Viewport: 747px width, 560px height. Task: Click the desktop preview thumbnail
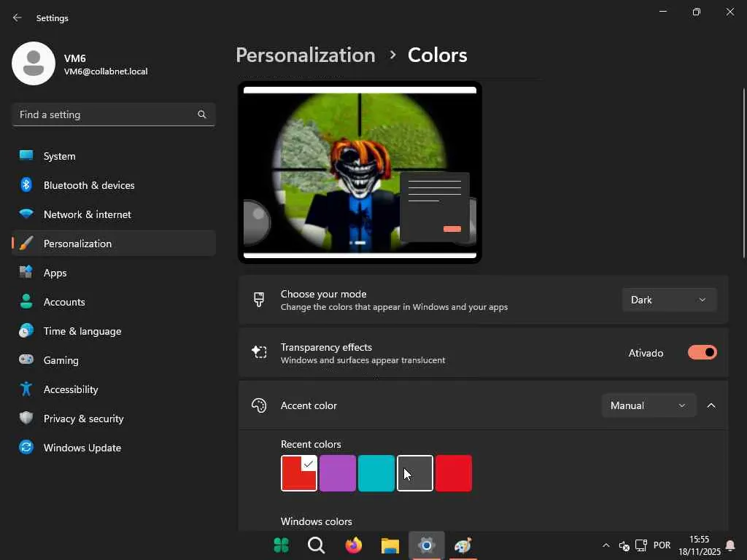pos(360,172)
